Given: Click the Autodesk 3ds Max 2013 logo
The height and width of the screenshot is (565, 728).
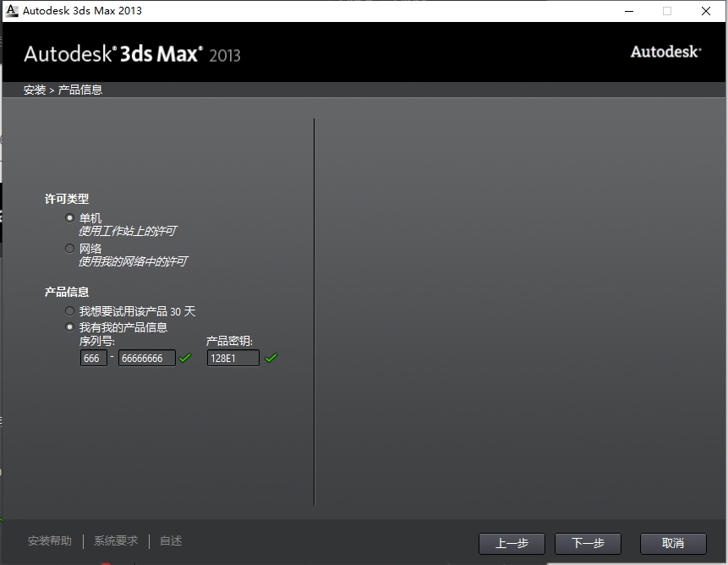Looking at the screenshot, I should tap(132, 54).
